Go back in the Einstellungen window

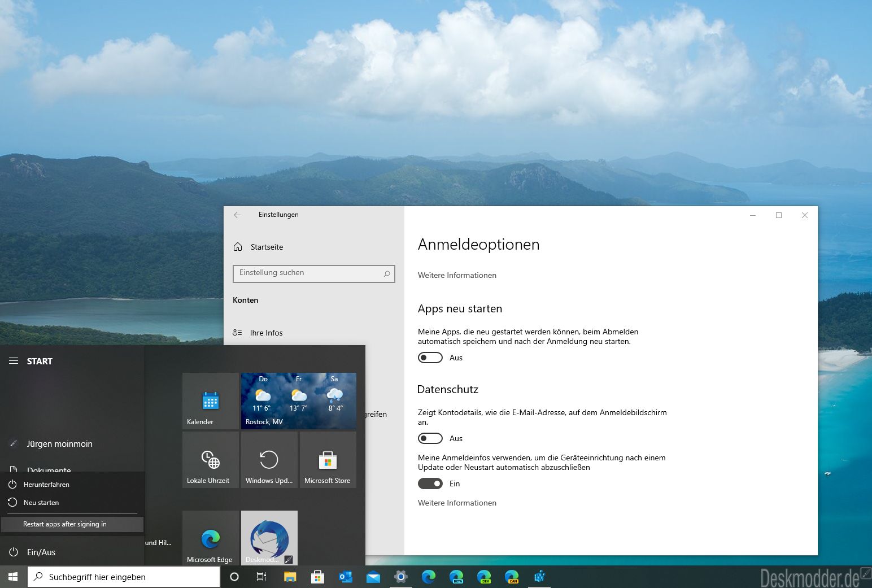(x=237, y=215)
